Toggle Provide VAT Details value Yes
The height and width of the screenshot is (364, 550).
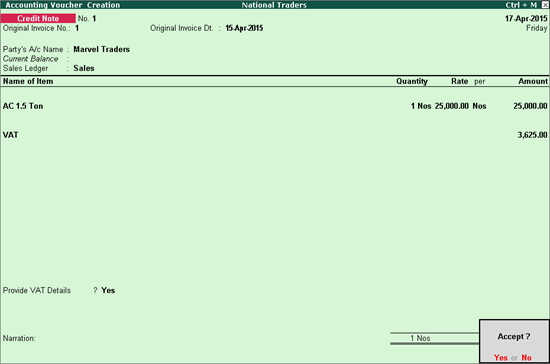[x=108, y=290]
